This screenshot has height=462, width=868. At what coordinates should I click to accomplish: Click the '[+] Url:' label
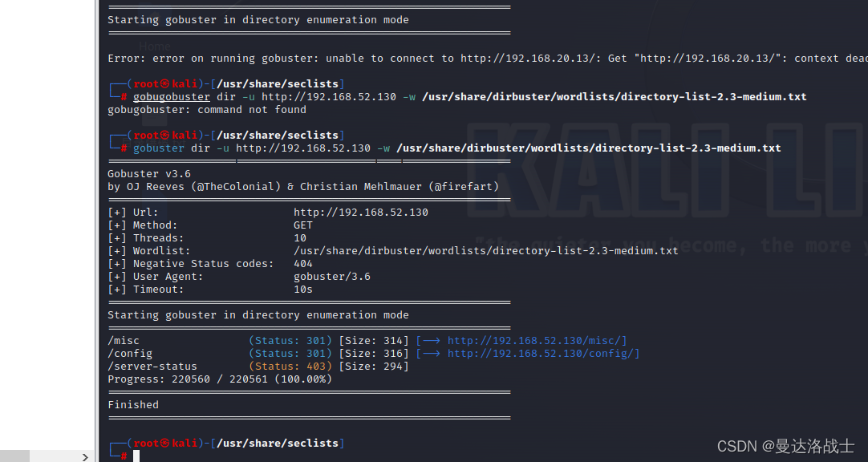click(x=133, y=213)
